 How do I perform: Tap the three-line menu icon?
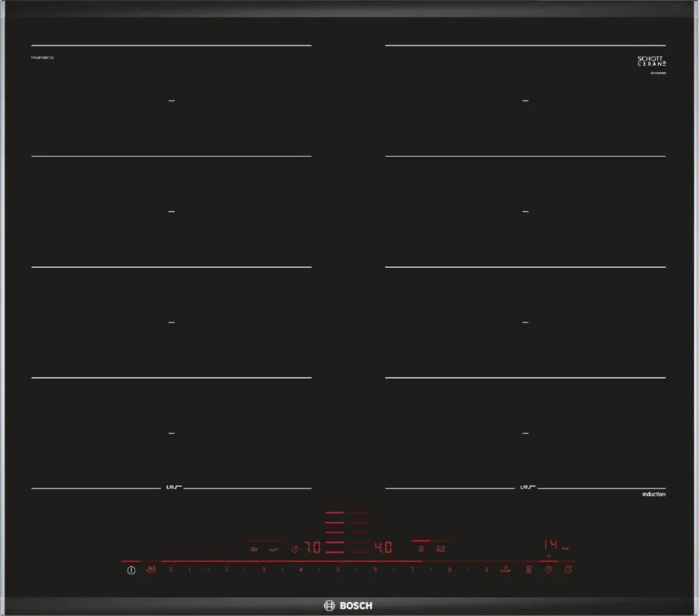pos(421,549)
